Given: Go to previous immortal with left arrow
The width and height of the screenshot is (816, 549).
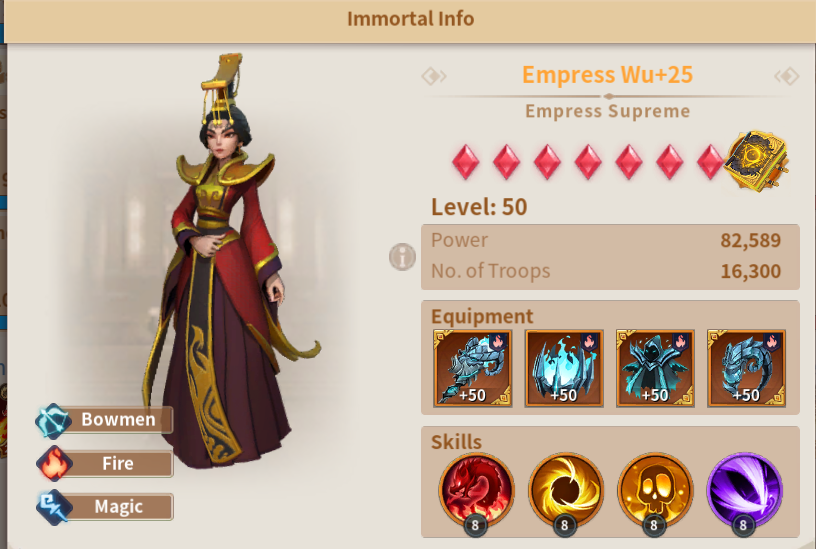Looking at the screenshot, I should [x=434, y=76].
